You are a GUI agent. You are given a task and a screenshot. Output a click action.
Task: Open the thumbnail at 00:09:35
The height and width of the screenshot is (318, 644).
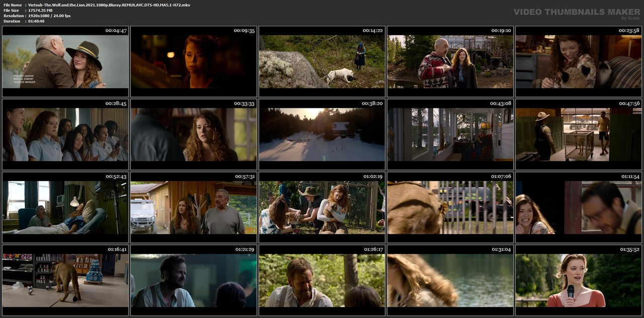(x=194, y=61)
